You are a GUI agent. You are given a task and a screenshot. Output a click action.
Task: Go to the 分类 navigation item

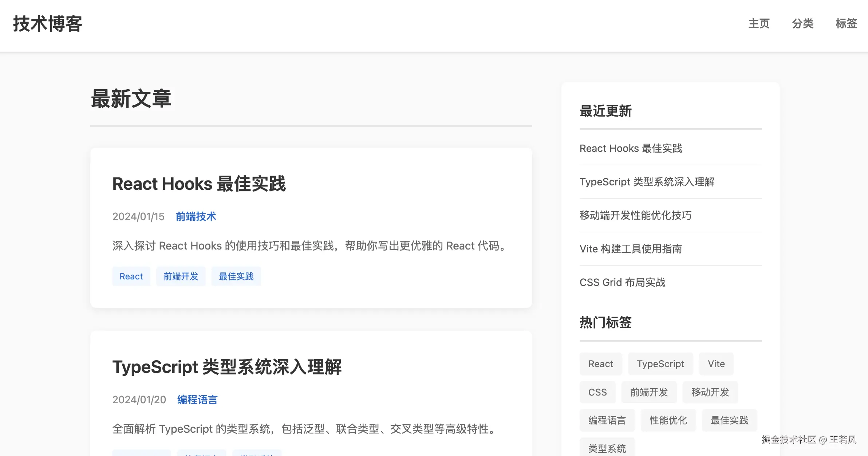click(x=802, y=24)
